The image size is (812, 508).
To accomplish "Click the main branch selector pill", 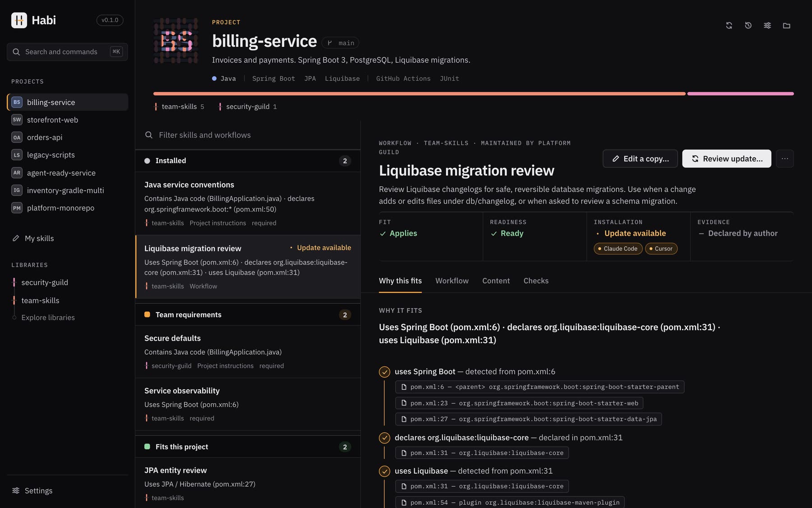I will (341, 43).
